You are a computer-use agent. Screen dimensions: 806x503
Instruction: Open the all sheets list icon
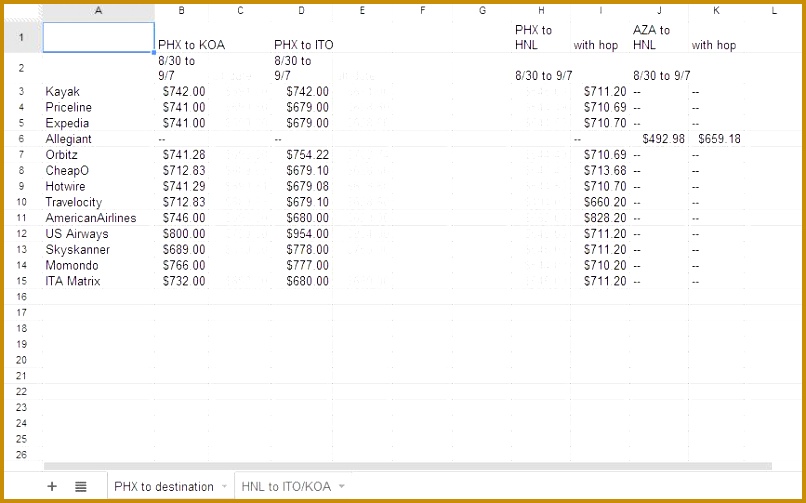(81, 486)
